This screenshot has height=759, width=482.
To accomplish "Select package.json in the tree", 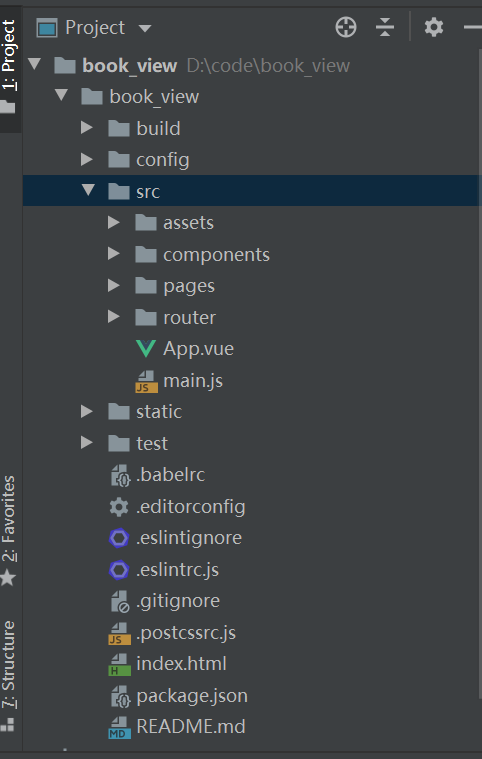I will click(192, 696).
